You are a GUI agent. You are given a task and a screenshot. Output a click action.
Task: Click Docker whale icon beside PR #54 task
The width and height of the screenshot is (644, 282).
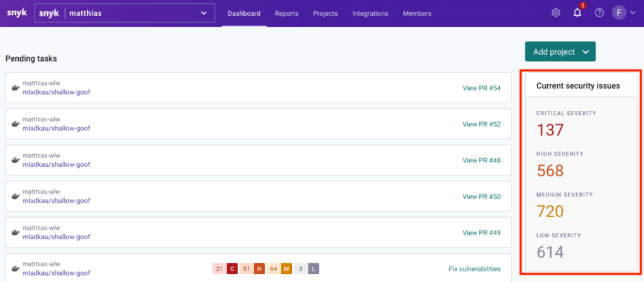pos(16,87)
